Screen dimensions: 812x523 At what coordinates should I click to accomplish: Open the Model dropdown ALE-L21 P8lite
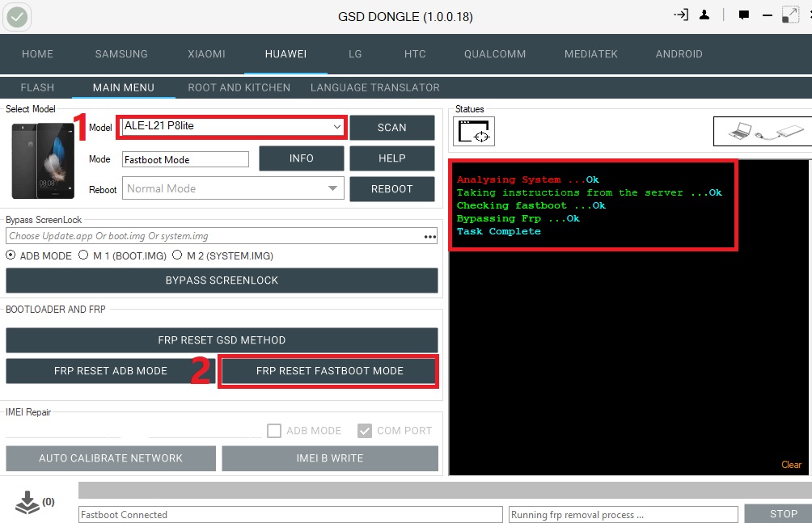click(231, 127)
